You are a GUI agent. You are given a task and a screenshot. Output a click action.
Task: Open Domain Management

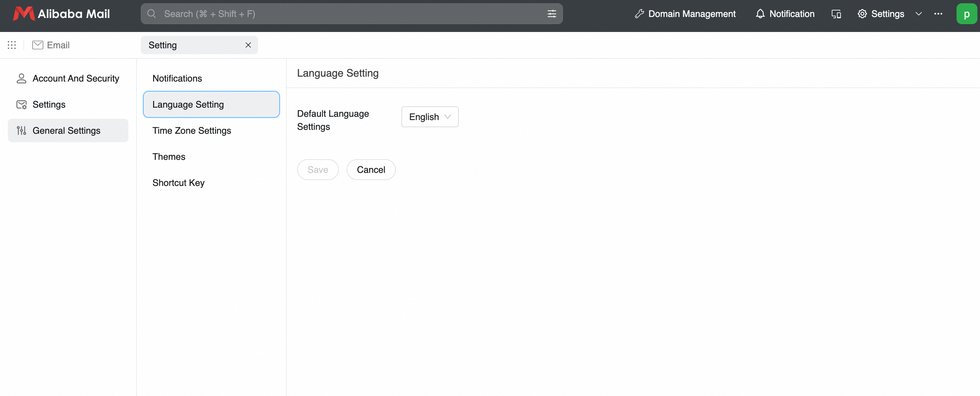pos(685,14)
